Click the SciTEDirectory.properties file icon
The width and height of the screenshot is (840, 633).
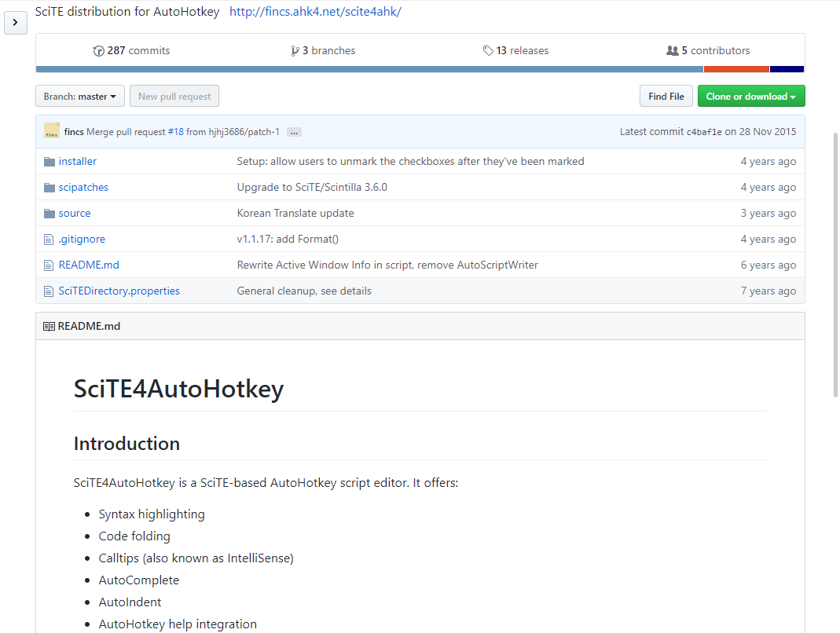click(x=49, y=291)
